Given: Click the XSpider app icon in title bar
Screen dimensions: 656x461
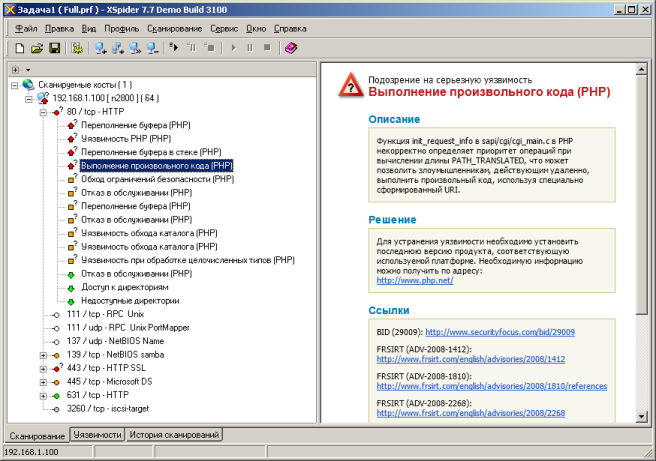Looking at the screenshot, I should [x=10, y=9].
